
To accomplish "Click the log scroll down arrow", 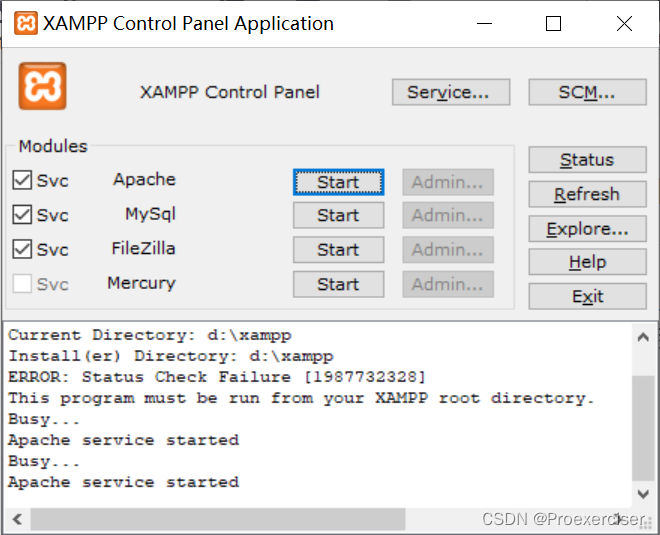I will tap(643, 494).
